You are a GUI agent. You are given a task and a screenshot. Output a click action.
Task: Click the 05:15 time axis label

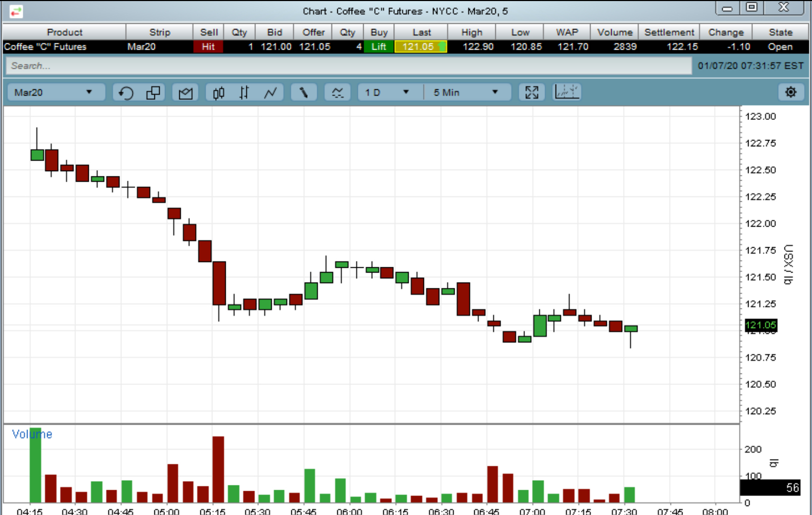(212, 511)
